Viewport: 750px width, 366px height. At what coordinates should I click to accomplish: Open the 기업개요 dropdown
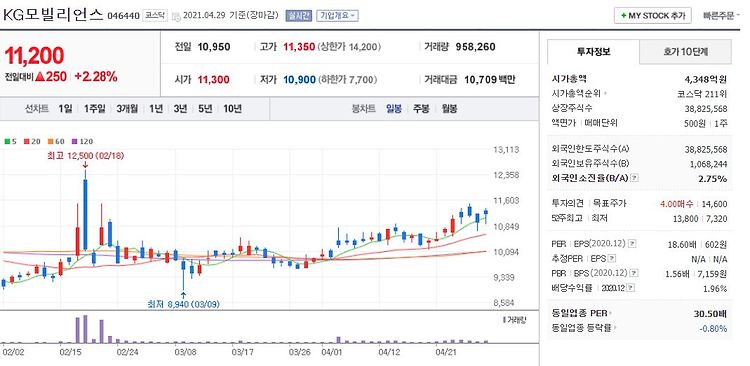click(338, 16)
